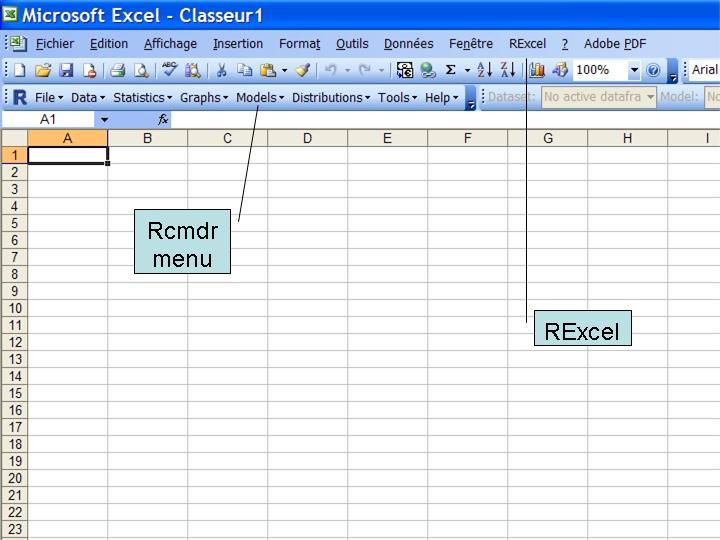Open the Adobe PDF menu
This screenshot has height=540, width=720.
pos(615,44)
